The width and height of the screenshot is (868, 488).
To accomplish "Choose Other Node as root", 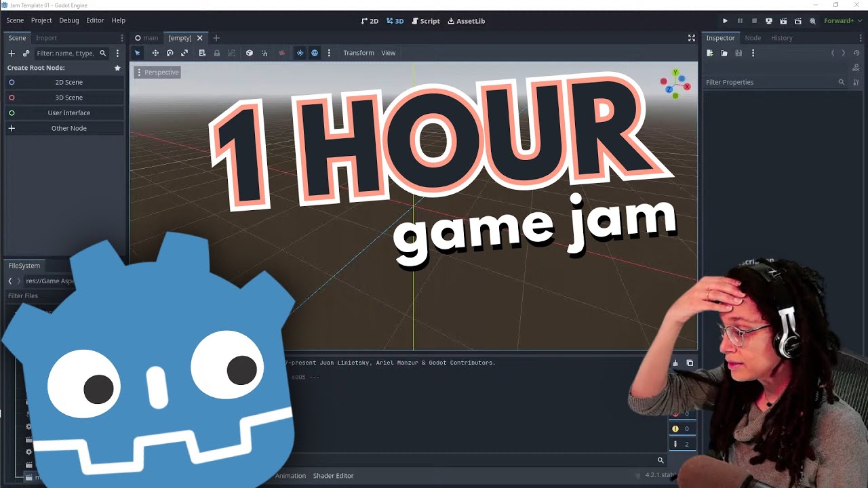I will click(65, 128).
